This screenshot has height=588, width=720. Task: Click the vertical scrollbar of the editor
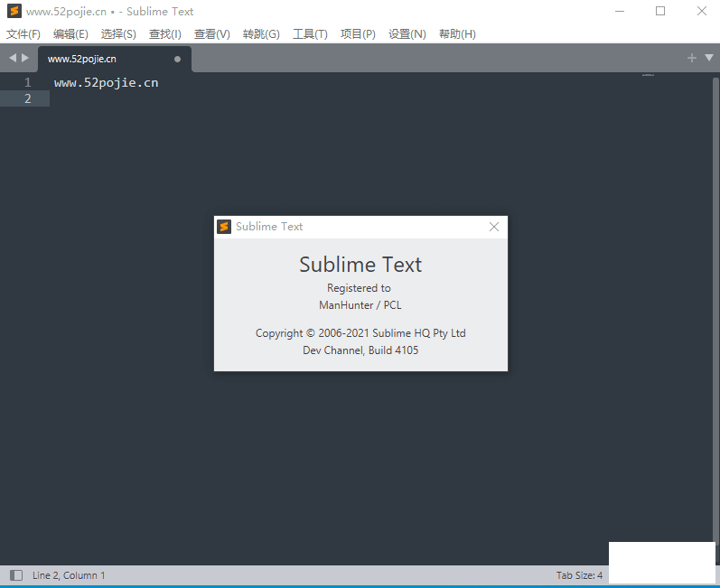coord(715,313)
